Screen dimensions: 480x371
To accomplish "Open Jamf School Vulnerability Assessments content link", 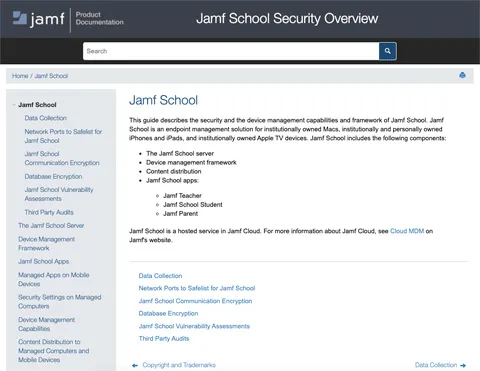I will coord(194,326).
